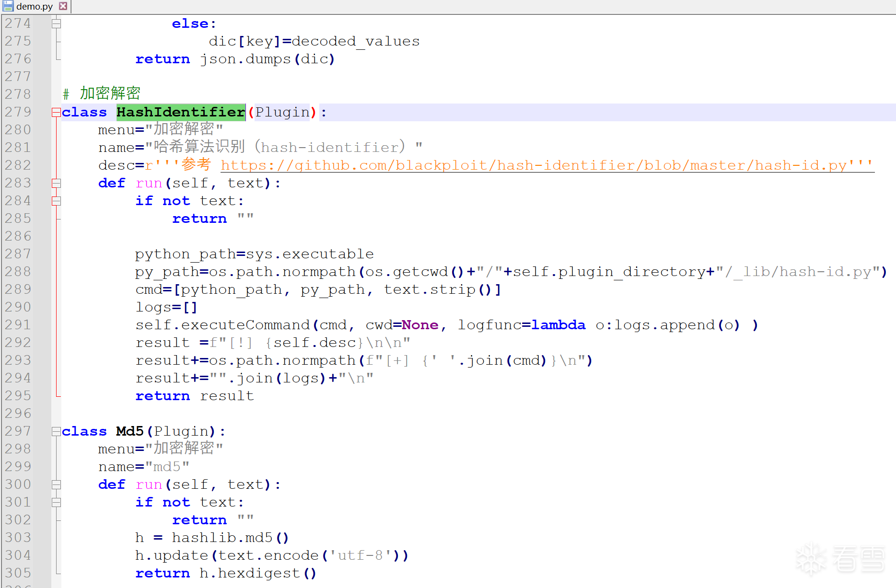Click 'h.hexdigest()' on line 305
This screenshot has width=896, height=588.
tap(258, 573)
